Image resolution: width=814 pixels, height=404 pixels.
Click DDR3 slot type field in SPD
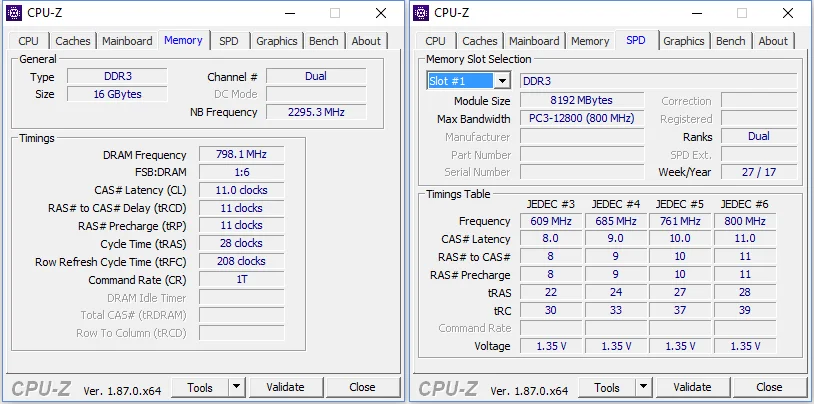658,81
